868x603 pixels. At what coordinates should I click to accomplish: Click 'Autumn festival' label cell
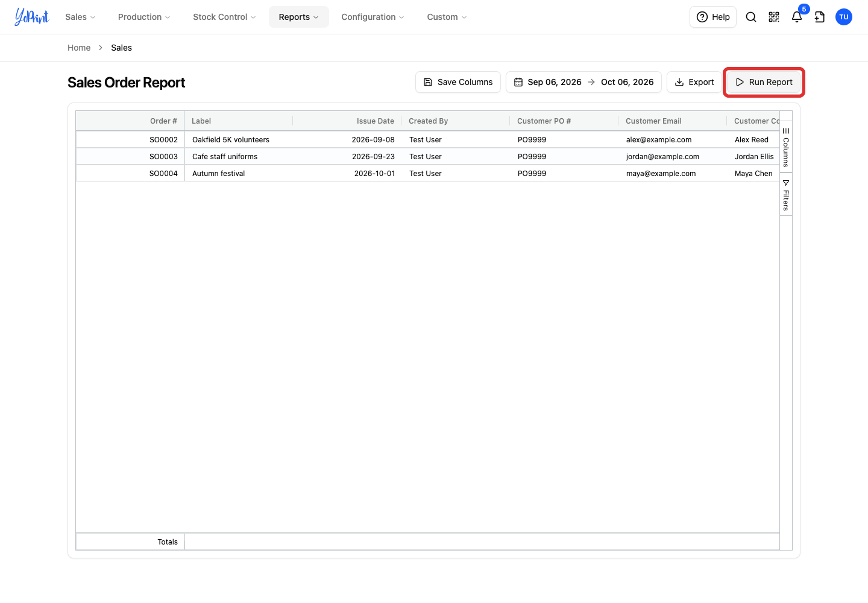coord(239,173)
